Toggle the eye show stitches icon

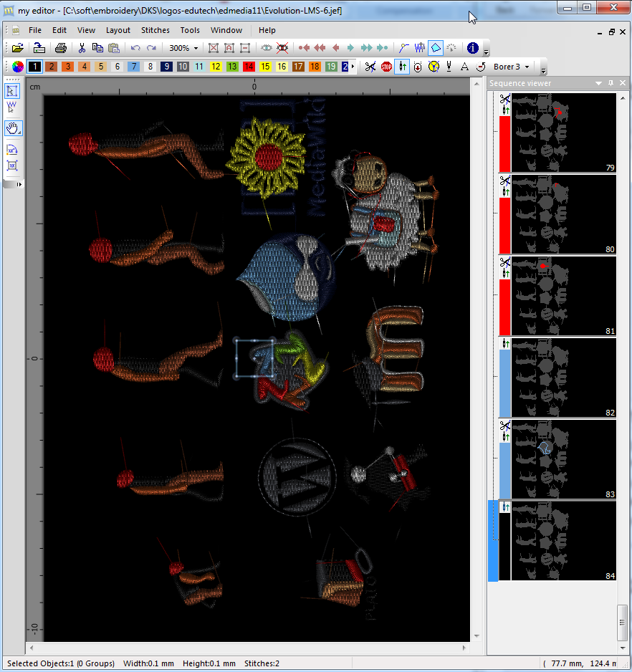point(267,48)
